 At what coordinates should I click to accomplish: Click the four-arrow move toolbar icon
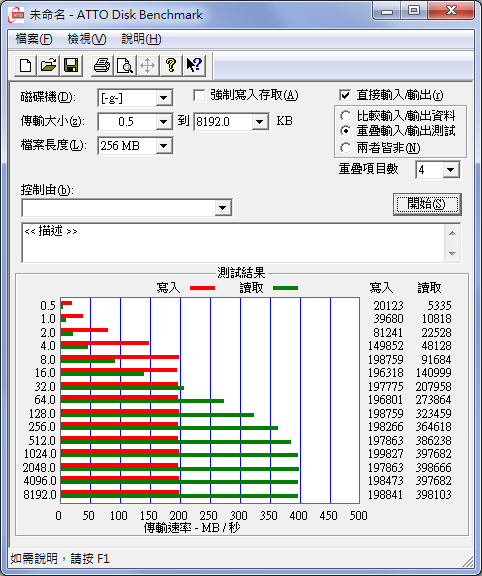pos(147,65)
